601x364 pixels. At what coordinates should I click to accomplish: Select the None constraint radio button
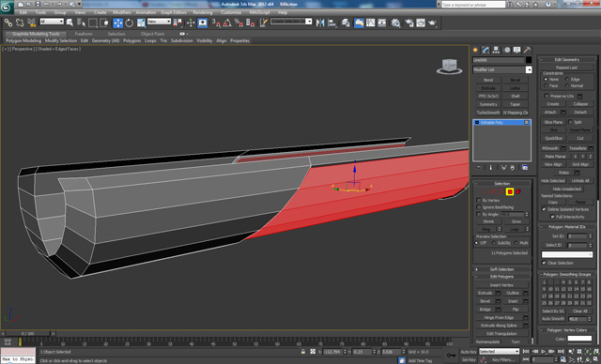click(x=546, y=79)
